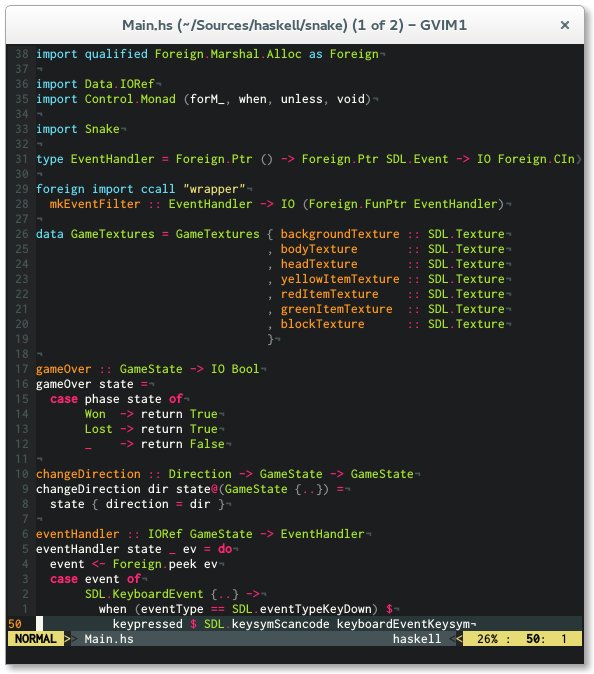The image size is (594, 674).
Task: Click the word 'qualified' in the first import line
Action: click(x=116, y=54)
